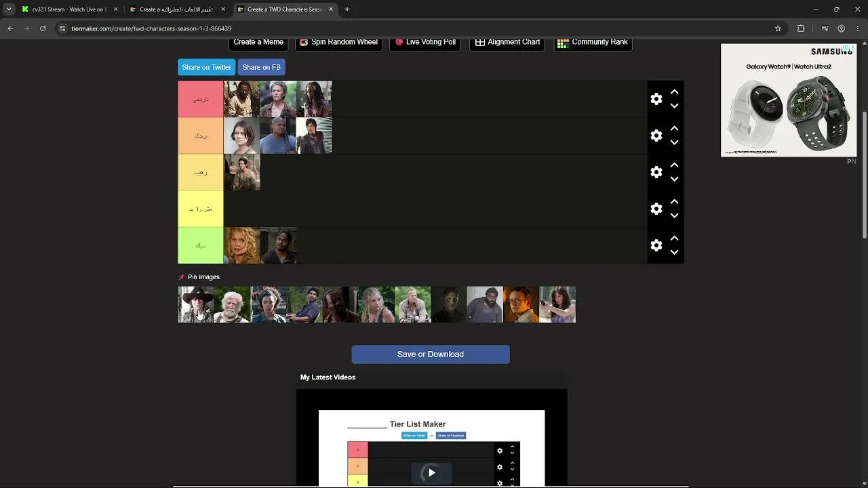The image size is (868, 488).
Task: Click the green tier label cell
Action: 201,245
